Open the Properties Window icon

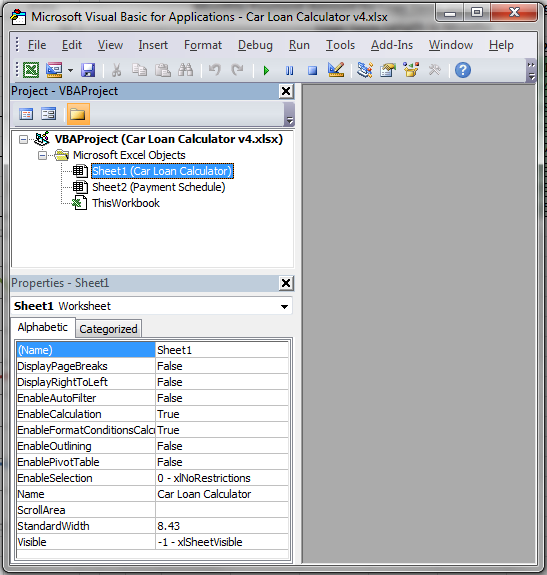[x=388, y=70]
